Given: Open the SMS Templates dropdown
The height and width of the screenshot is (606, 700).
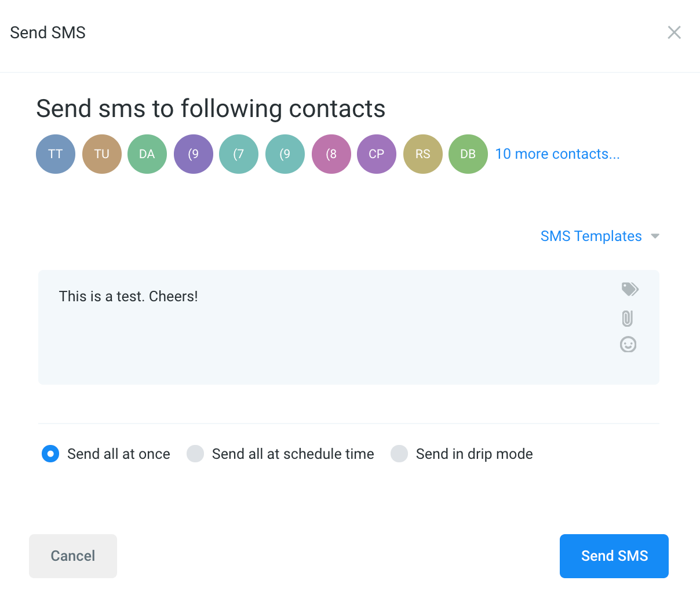Looking at the screenshot, I should pos(591,236).
